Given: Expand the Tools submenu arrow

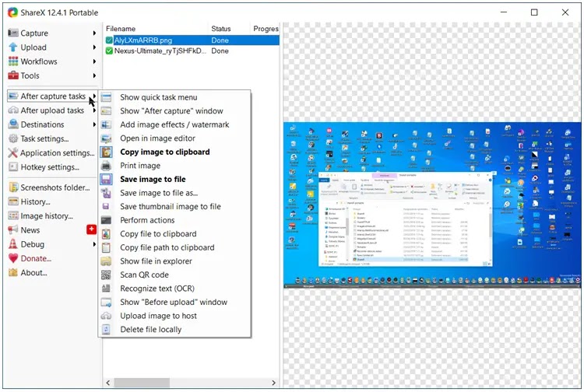Looking at the screenshot, I should tap(94, 75).
